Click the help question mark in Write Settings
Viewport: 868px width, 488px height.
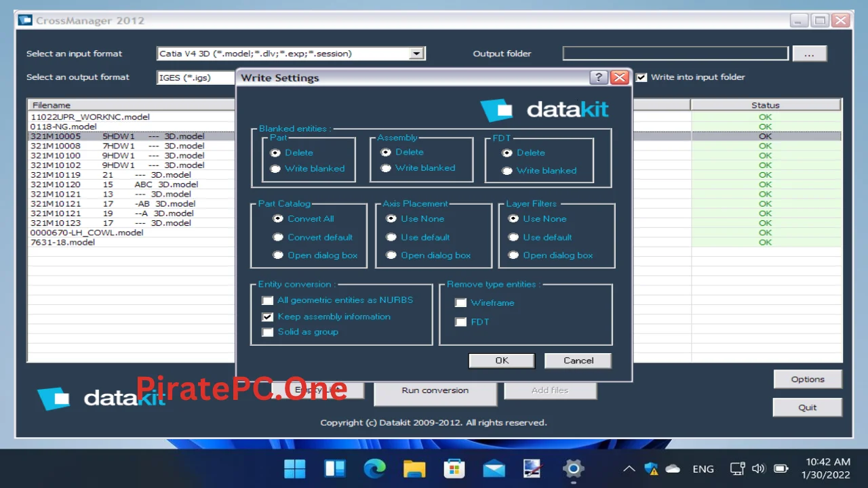(x=598, y=77)
